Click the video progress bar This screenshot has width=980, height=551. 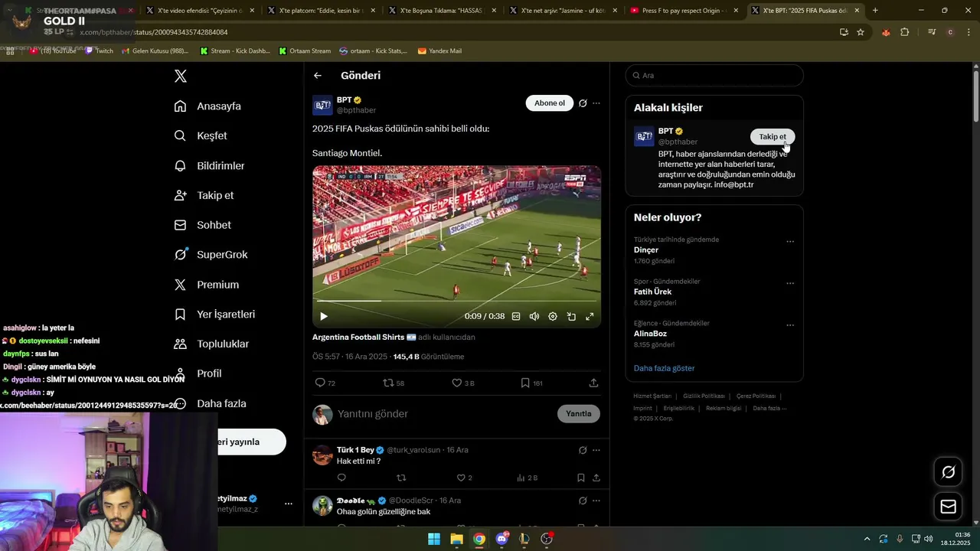456,301
